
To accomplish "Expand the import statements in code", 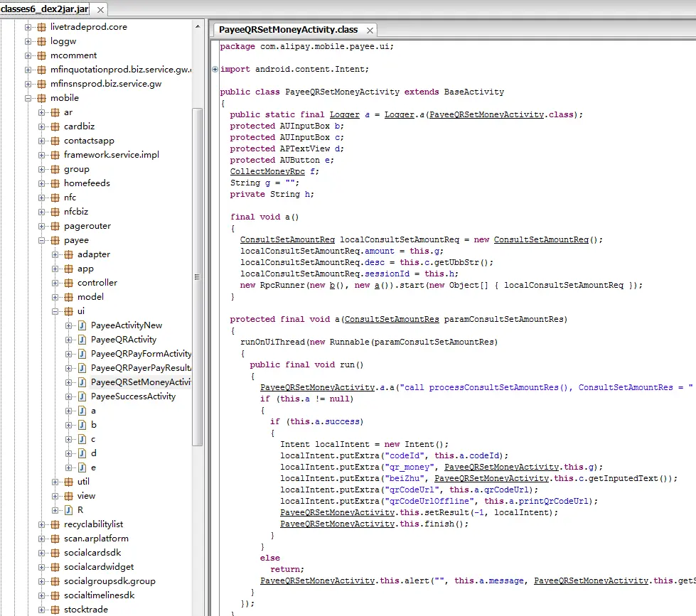I will (x=215, y=69).
